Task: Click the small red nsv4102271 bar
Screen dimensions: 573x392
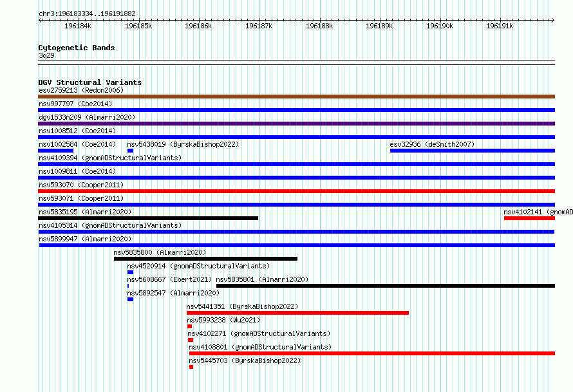Action: coord(191,340)
